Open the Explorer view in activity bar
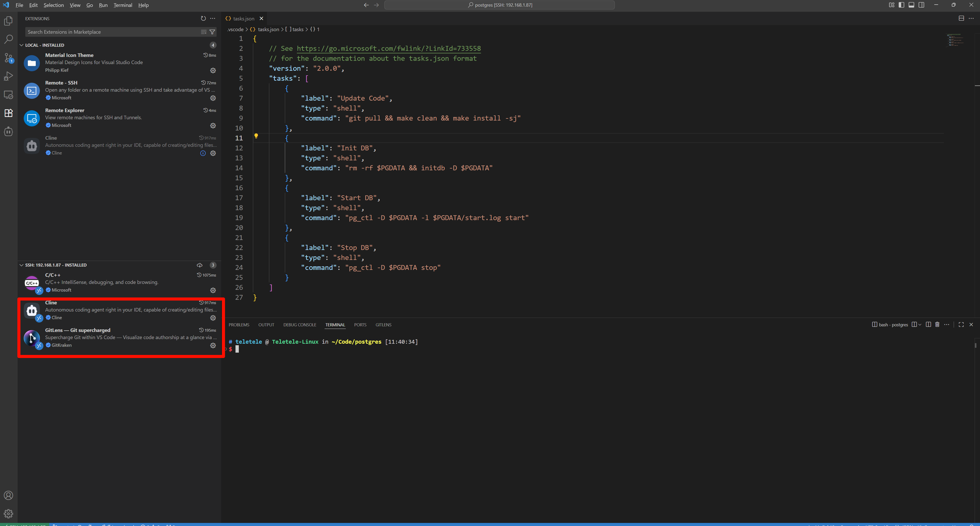Image resolution: width=980 pixels, height=526 pixels. pos(8,21)
